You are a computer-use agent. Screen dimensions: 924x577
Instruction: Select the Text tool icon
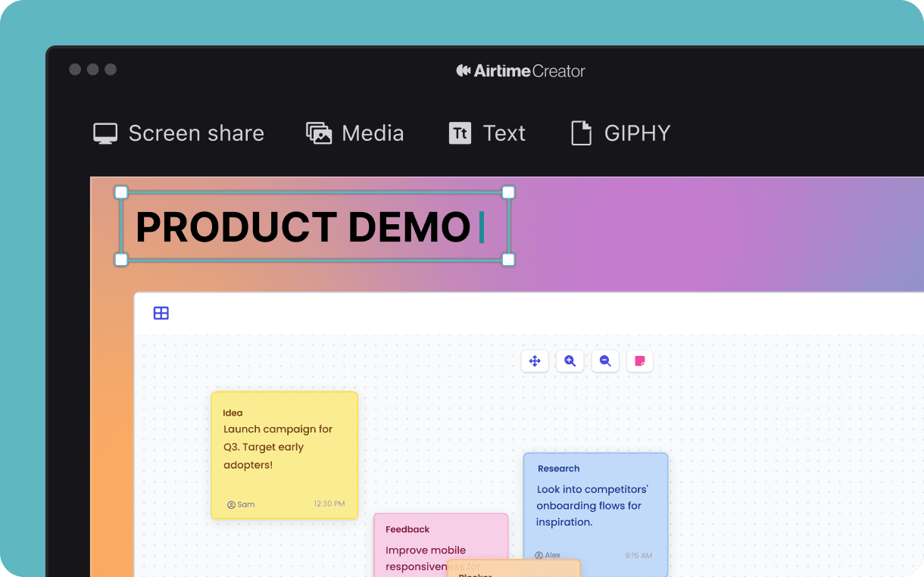point(460,133)
